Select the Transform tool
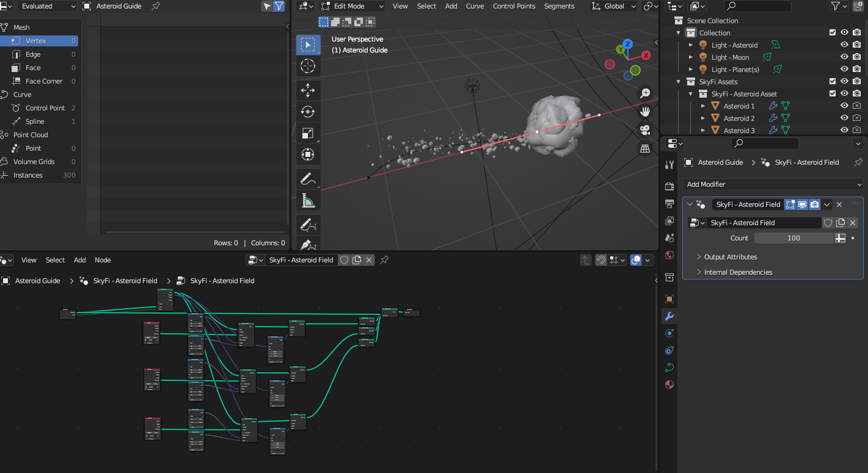The image size is (868, 473). tap(308, 154)
